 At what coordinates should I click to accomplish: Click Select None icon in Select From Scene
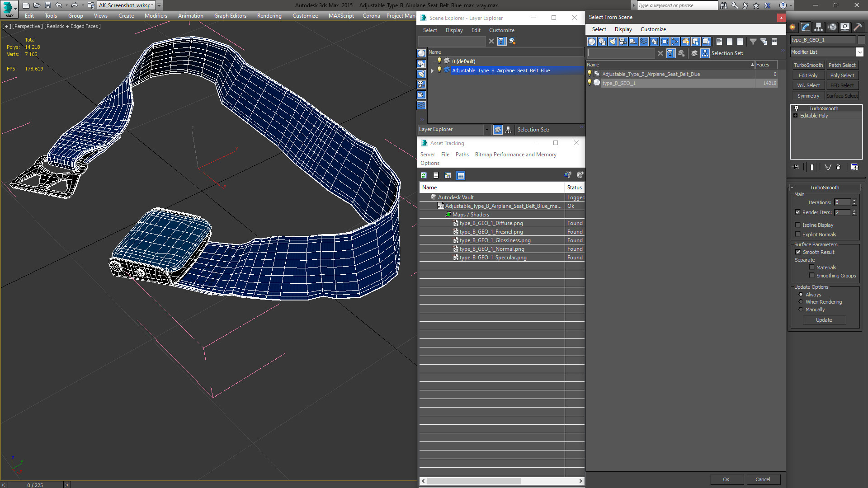(730, 42)
